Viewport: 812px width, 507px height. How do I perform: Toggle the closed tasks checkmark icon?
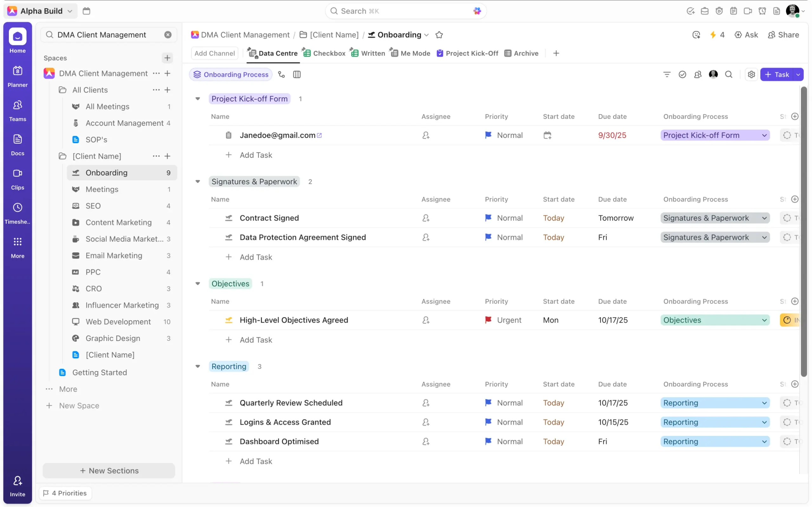pyautogui.click(x=682, y=74)
